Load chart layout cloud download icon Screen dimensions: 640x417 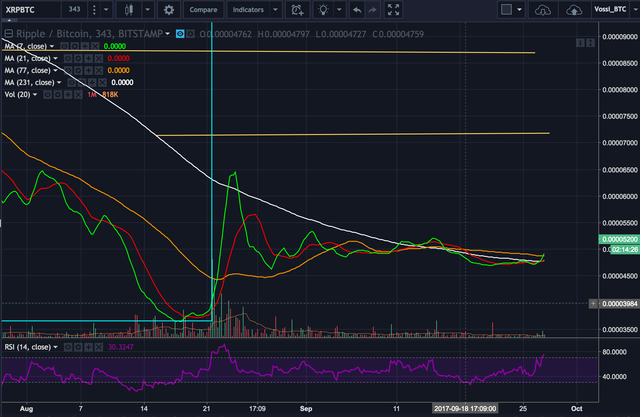click(x=542, y=10)
